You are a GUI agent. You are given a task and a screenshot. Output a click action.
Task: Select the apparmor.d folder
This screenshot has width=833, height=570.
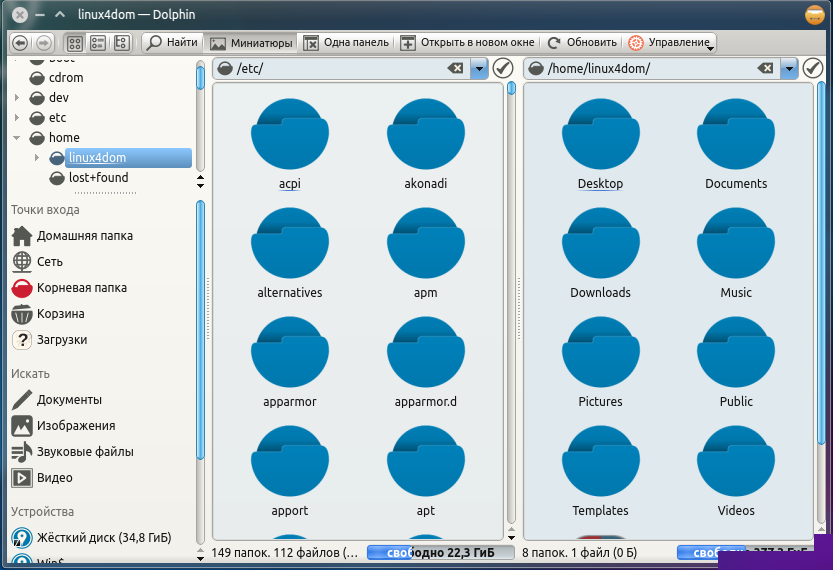point(426,362)
